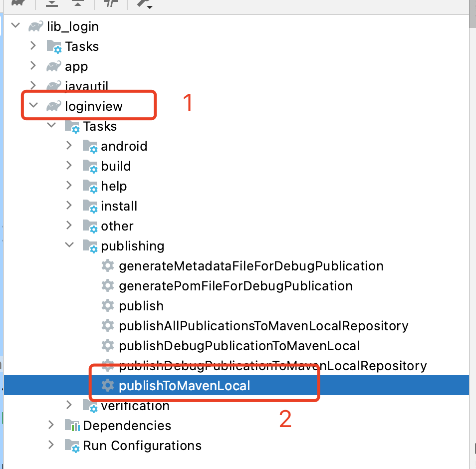
Task: Click the Gradle elephant icon beside app
Action: pos(54,66)
